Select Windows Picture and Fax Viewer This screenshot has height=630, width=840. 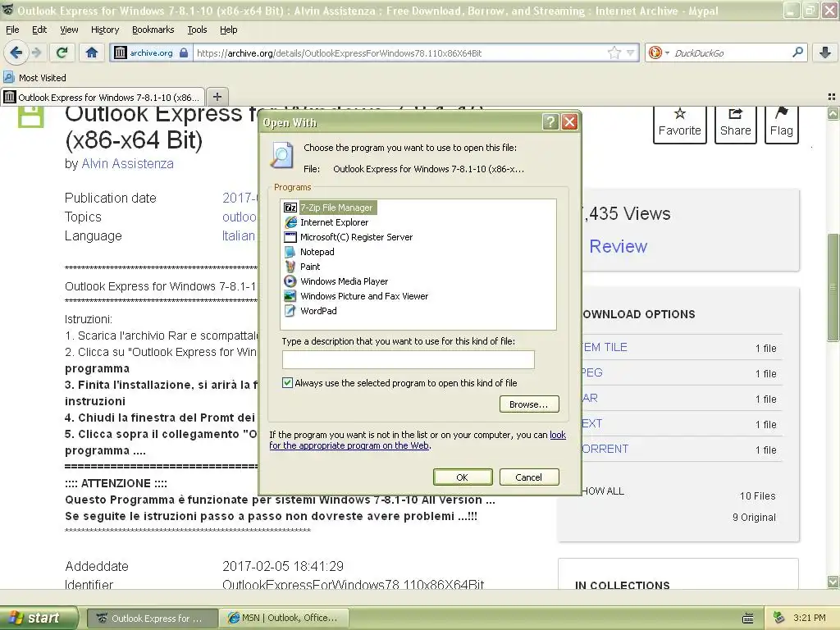click(356, 295)
